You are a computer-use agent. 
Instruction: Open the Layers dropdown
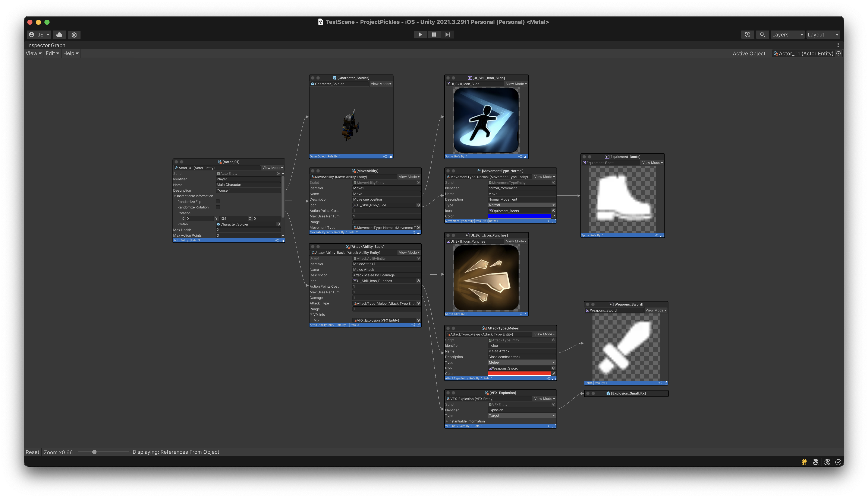tap(787, 35)
